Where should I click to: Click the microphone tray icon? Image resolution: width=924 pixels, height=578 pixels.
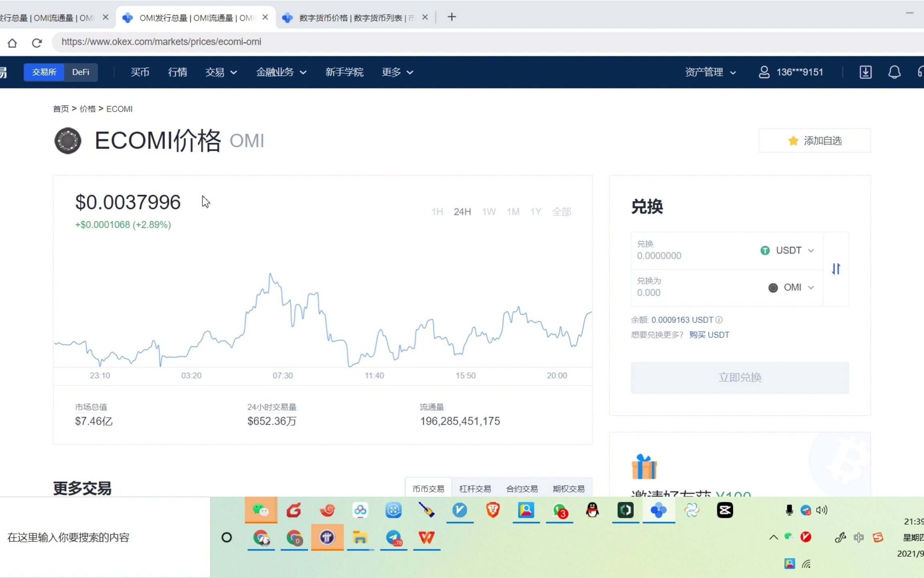tap(789, 510)
